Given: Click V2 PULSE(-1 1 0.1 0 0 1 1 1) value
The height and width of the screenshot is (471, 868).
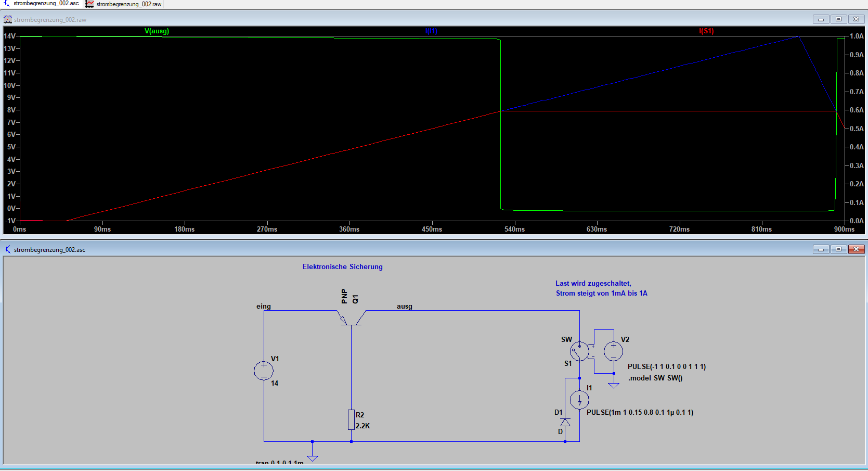Looking at the screenshot, I should coord(667,367).
